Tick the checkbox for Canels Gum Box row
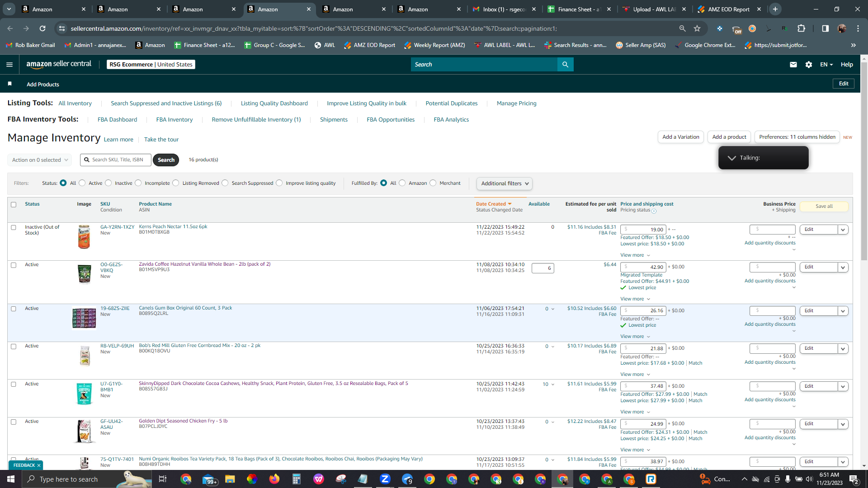 click(14, 309)
